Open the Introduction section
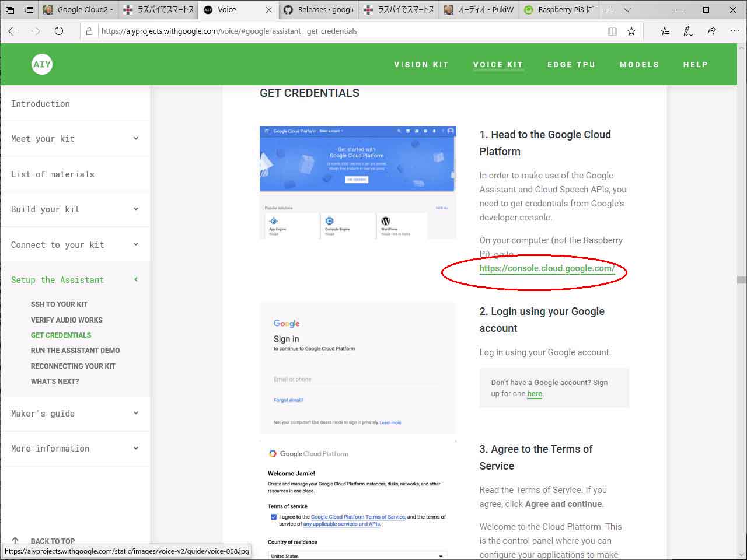747x560 pixels. (75, 104)
